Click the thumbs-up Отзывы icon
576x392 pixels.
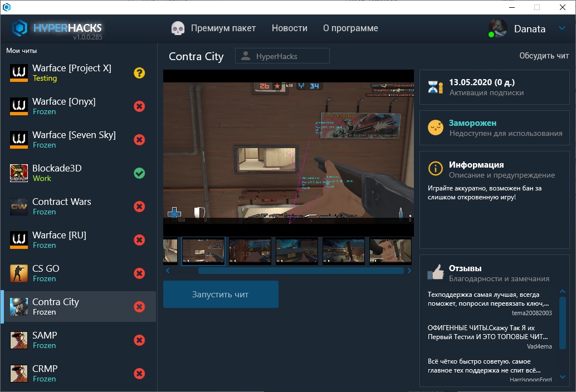click(435, 272)
